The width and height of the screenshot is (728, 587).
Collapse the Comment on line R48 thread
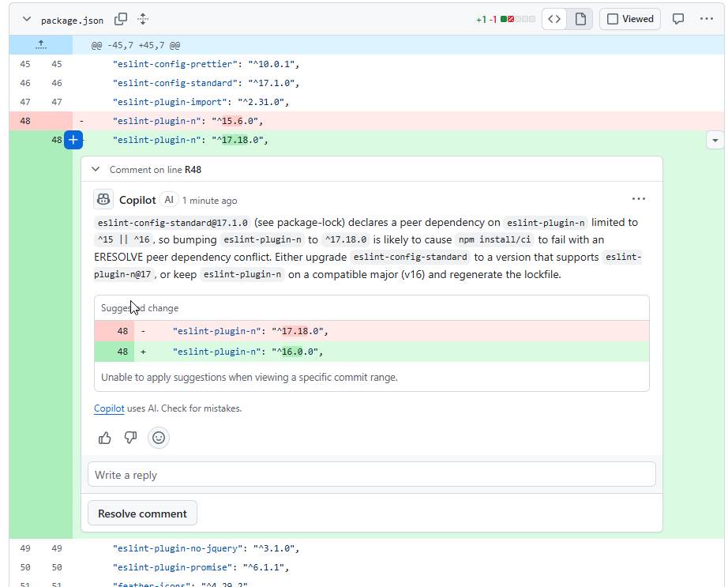[96, 169]
